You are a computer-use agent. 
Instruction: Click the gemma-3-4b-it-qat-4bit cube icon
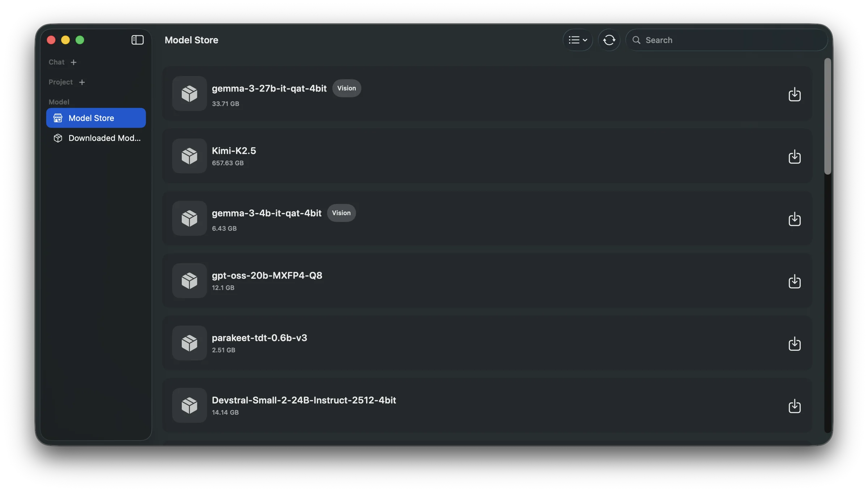pyautogui.click(x=189, y=218)
